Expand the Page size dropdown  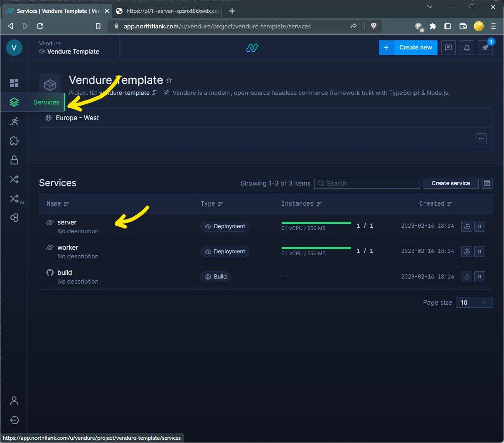tap(474, 302)
